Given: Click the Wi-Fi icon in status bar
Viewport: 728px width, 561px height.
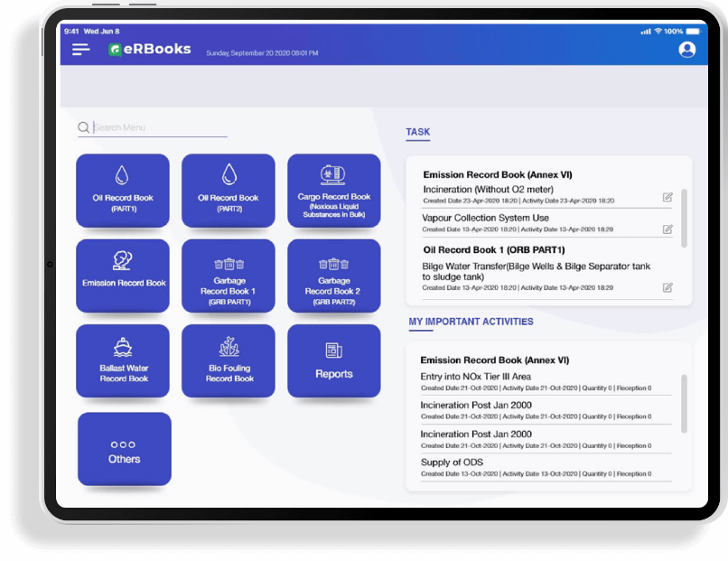Looking at the screenshot, I should [x=658, y=31].
